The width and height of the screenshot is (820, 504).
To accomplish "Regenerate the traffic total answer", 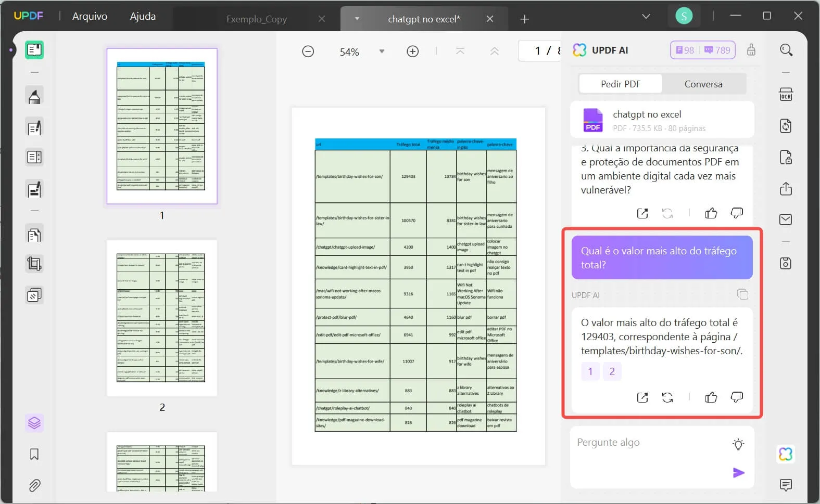I will tap(667, 397).
